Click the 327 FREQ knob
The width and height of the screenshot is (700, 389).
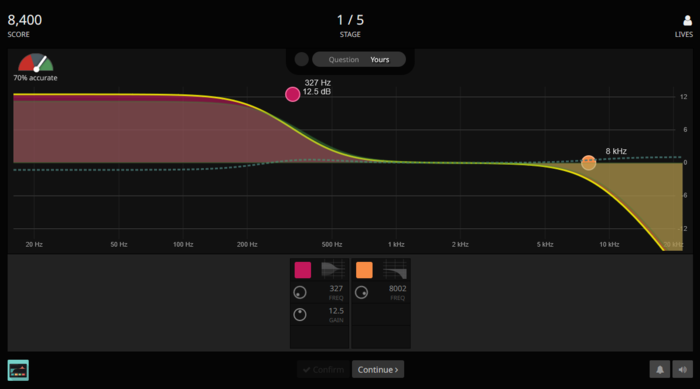tap(300, 293)
